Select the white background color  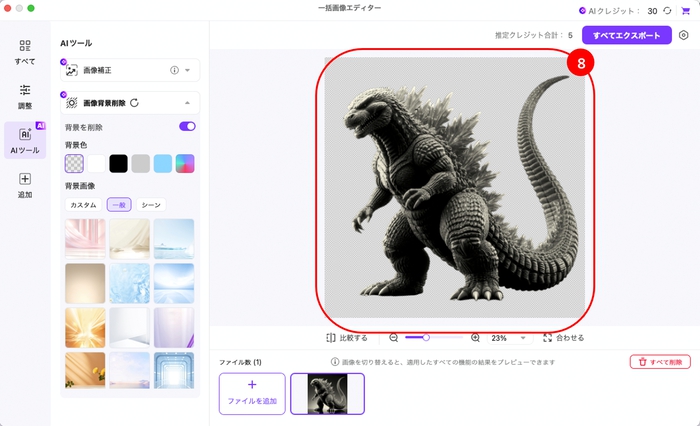[x=96, y=163]
